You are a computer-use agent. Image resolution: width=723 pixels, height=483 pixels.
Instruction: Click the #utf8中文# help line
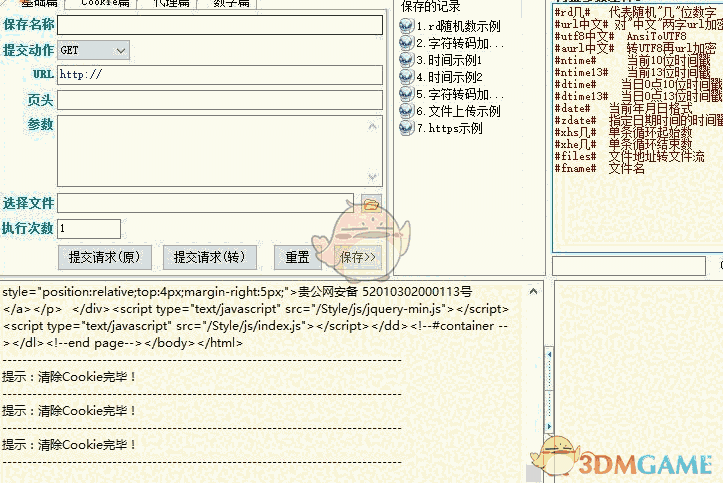click(620, 36)
